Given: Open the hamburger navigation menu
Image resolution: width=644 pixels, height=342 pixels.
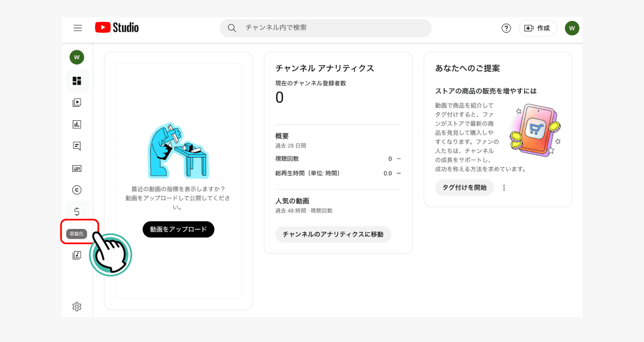Looking at the screenshot, I should pyautogui.click(x=78, y=28).
